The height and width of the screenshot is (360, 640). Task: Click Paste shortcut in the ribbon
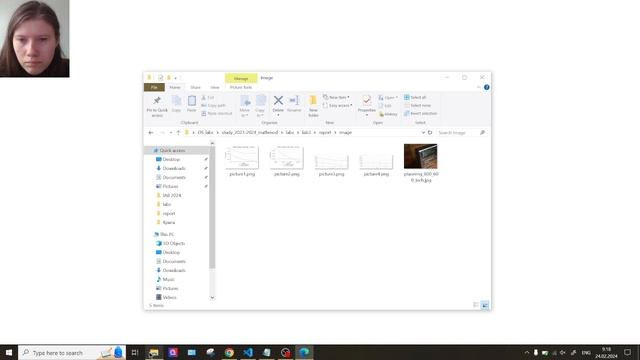pos(217,113)
